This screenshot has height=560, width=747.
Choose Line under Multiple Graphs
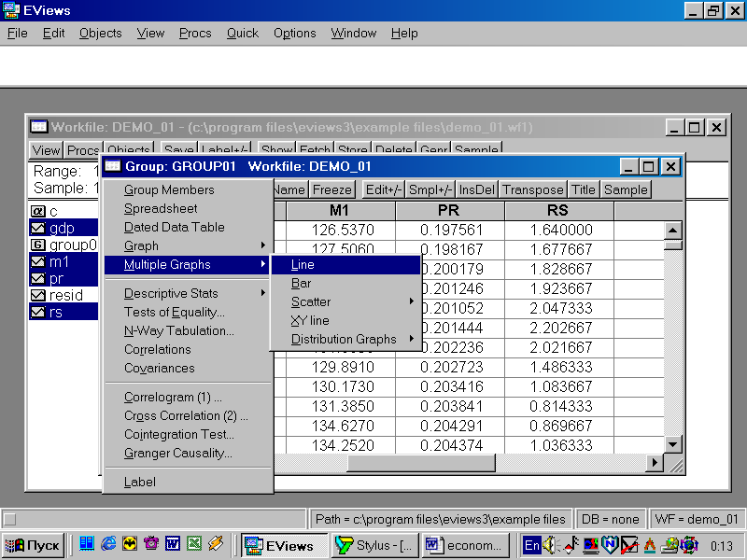pos(345,264)
